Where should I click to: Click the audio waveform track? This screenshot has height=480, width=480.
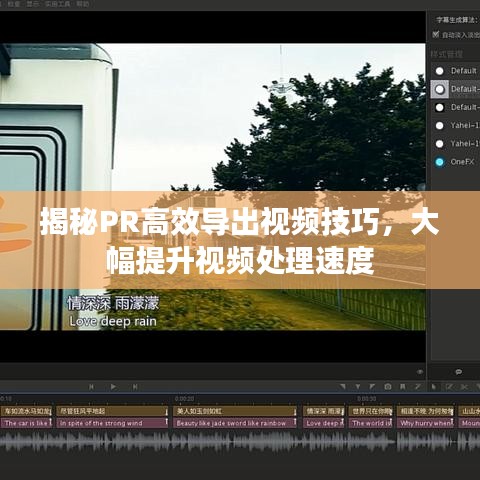click(240, 442)
